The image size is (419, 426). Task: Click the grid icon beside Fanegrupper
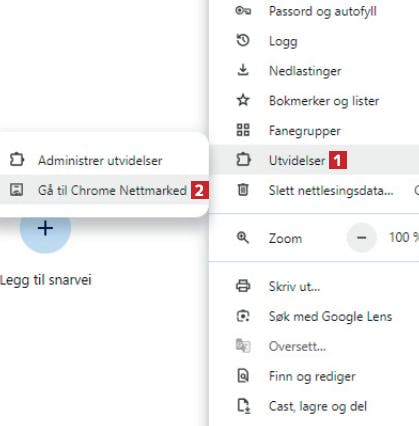pos(243,130)
